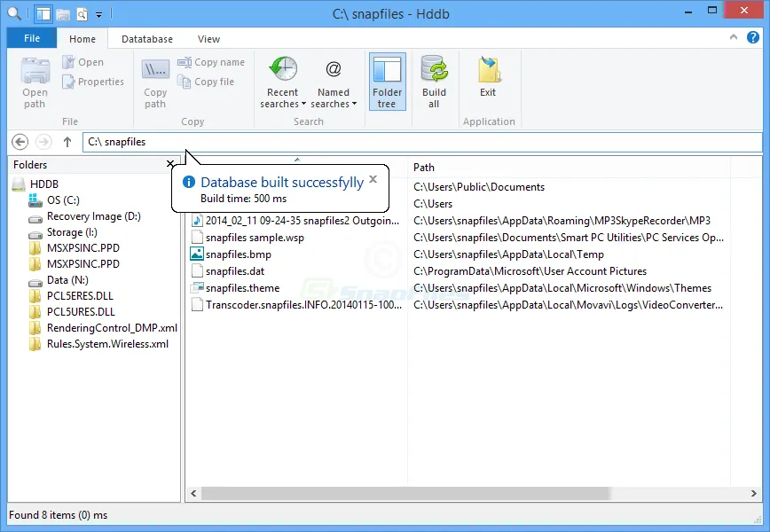This screenshot has width=770, height=532.
Task: Close the Folders panel
Action: [170, 164]
